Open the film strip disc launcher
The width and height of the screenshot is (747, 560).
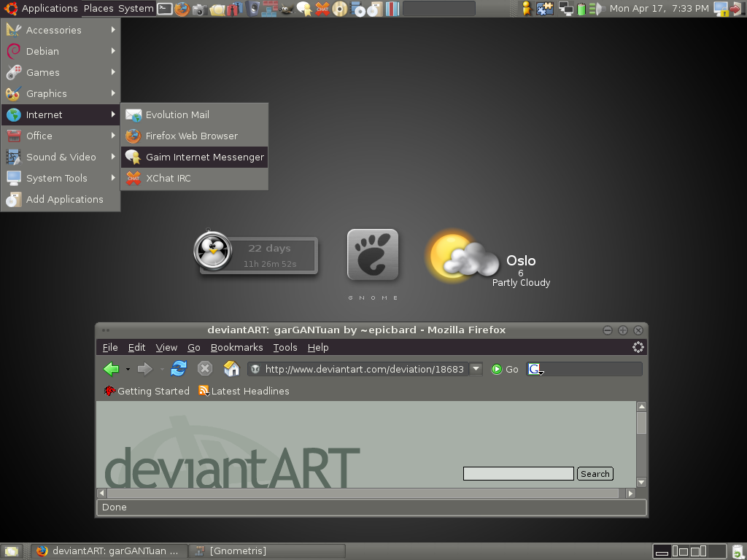pos(357,9)
